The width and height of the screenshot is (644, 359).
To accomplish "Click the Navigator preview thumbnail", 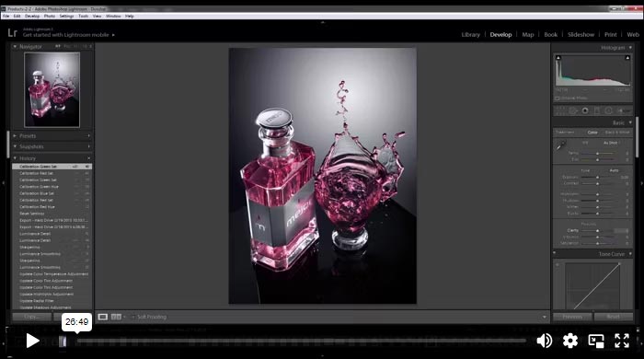I will click(52, 89).
